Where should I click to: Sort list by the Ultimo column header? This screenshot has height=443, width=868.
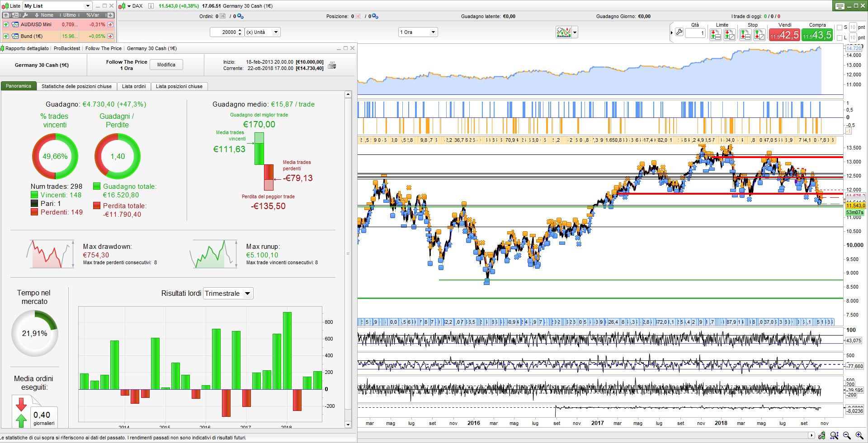(x=70, y=15)
